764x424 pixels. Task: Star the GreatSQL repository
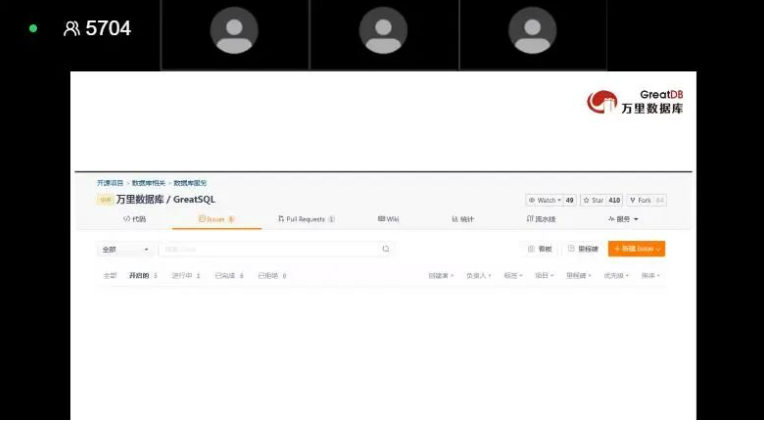tap(593, 200)
